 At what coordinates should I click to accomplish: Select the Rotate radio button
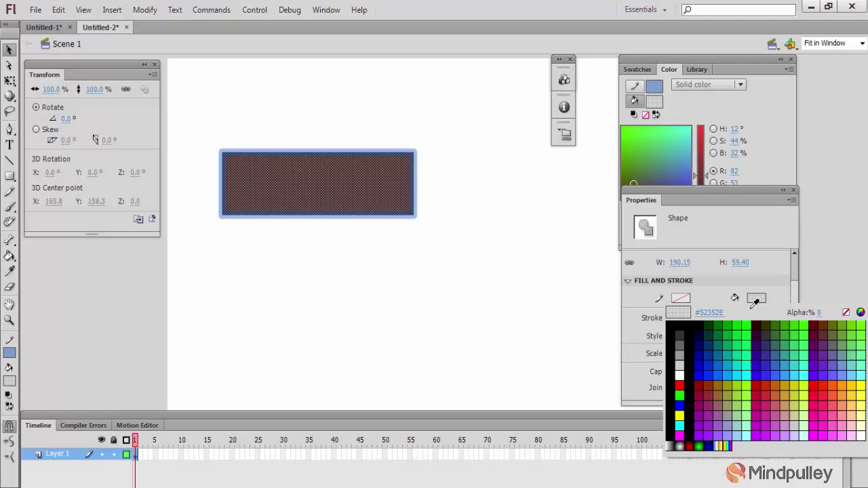pos(36,107)
